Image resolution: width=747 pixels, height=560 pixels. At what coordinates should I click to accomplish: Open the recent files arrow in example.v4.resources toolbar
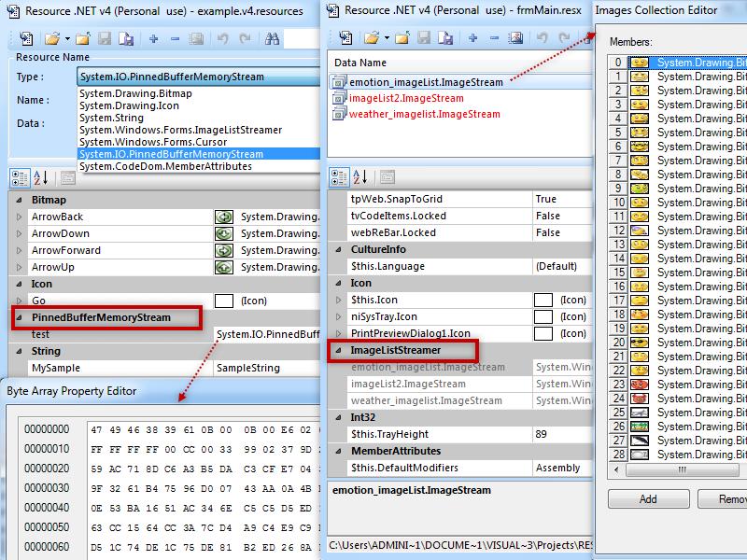pyautogui.click(x=67, y=39)
